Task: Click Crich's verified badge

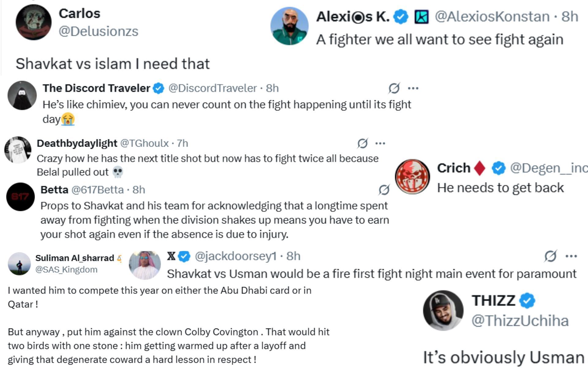Action: (x=499, y=168)
